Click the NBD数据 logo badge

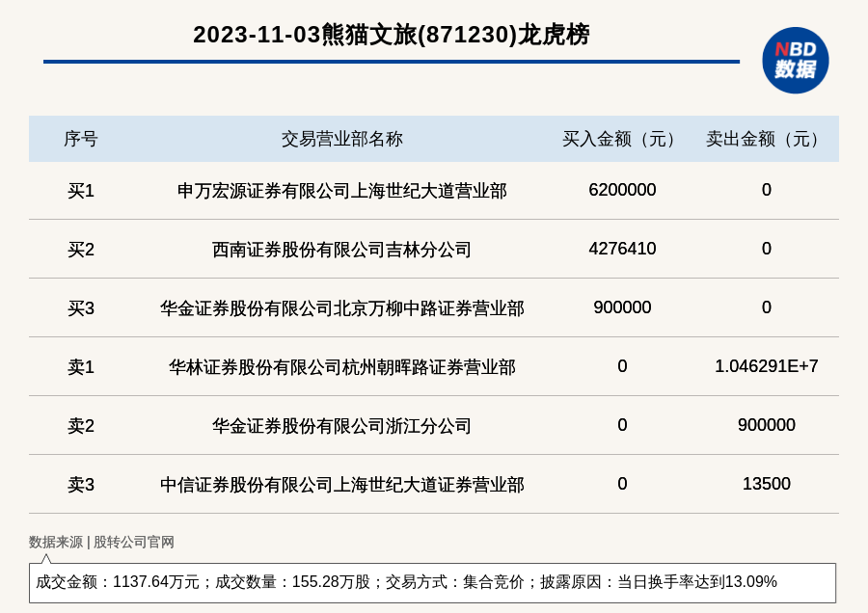[795, 61]
